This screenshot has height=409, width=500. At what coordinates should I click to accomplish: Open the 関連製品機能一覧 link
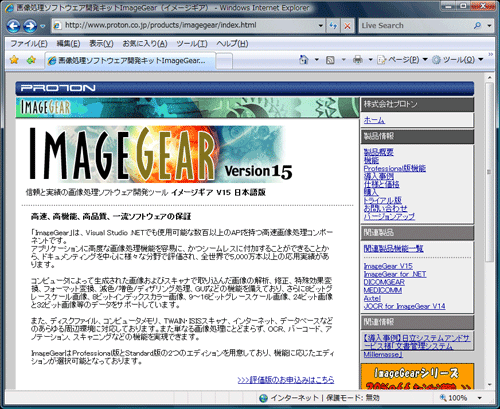(x=393, y=249)
